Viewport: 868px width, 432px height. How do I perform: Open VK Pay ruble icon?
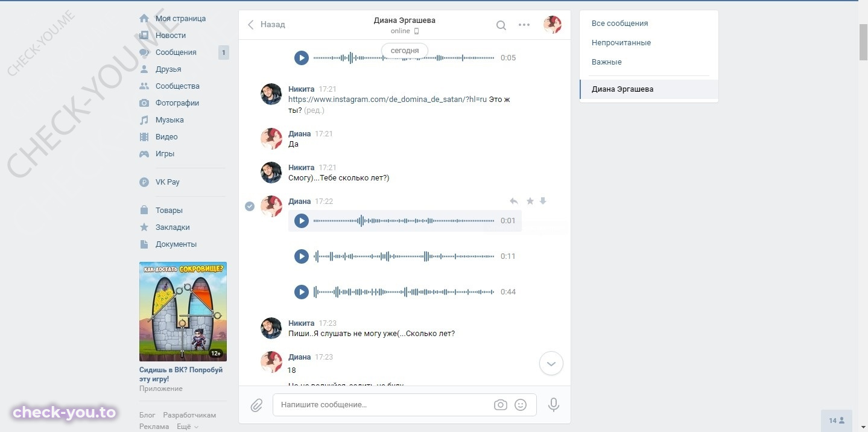[x=144, y=182]
